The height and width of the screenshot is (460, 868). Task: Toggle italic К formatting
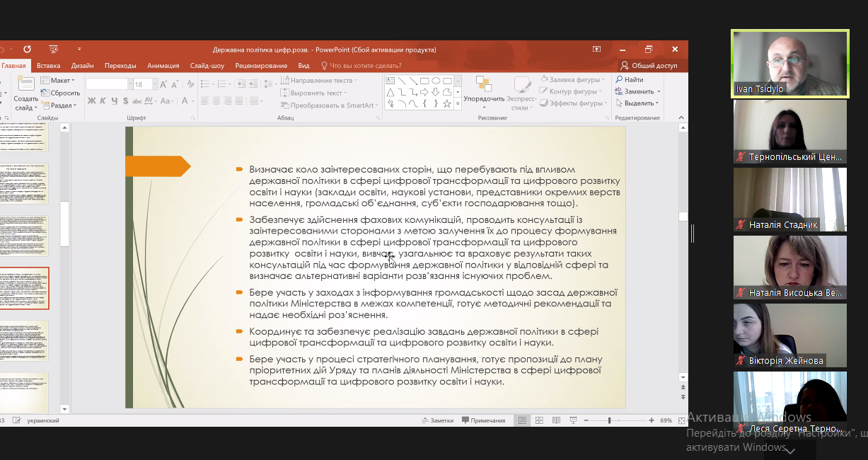[103, 101]
